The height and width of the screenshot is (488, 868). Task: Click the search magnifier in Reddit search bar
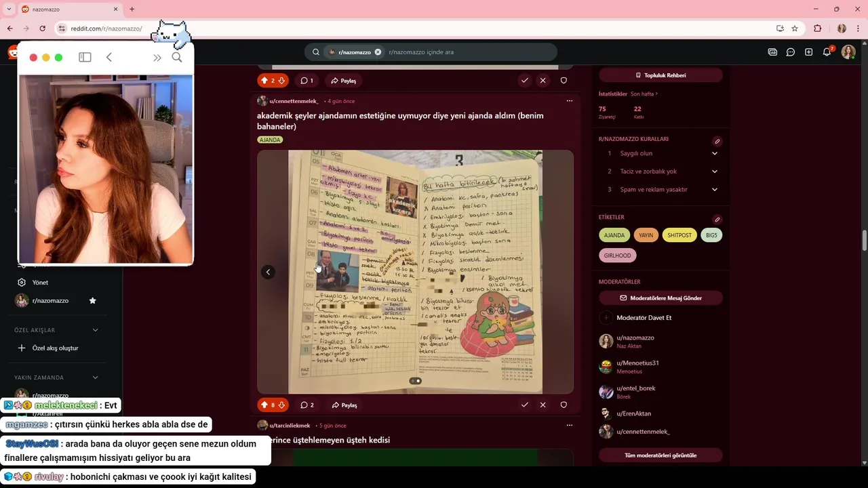click(316, 52)
